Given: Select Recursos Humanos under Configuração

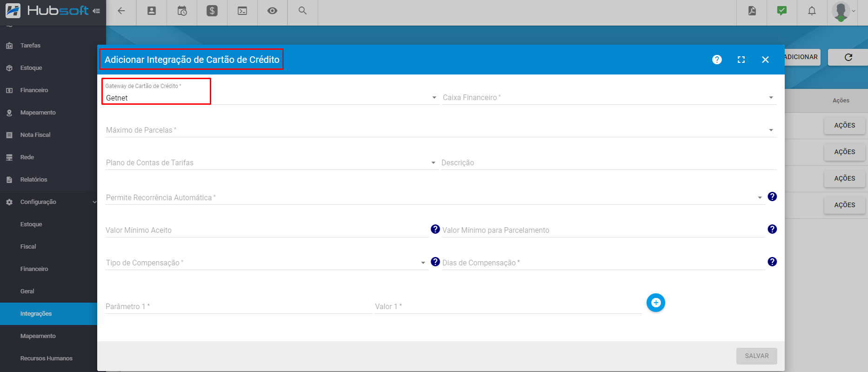Looking at the screenshot, I should (48, 358).
